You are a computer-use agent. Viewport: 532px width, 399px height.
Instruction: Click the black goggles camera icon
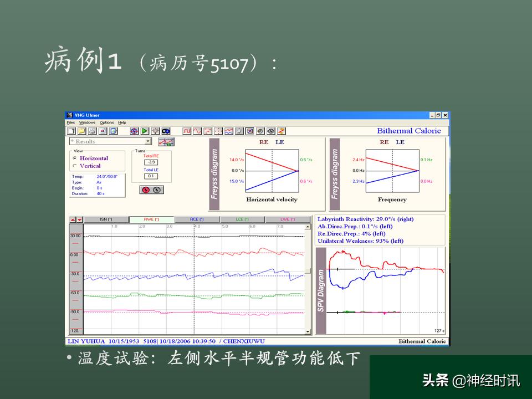(x=166, y=131)
